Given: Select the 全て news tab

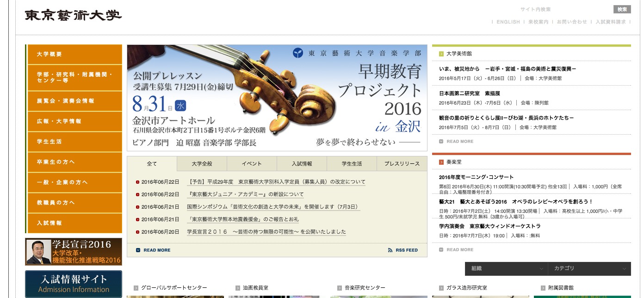Looking at the screenshot, I should (x=152, y=164).
